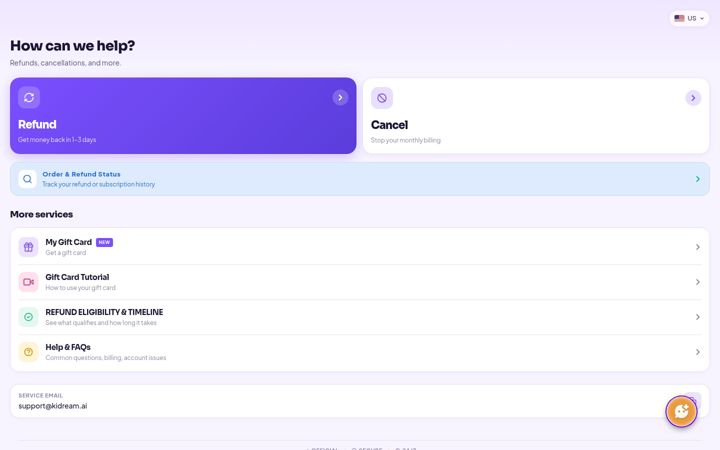Open the orange chat assistant button
Screen dimensions: 720x450
[681, 411]
